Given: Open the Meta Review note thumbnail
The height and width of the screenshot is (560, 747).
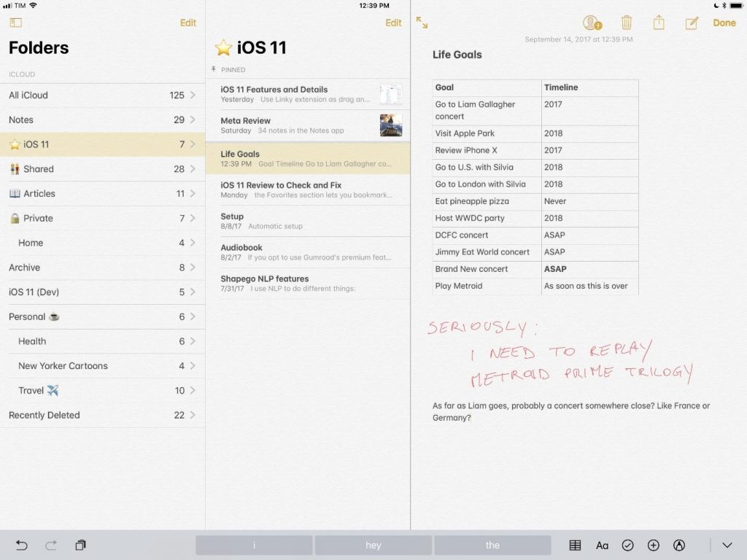Looking at the screenshot, I should tap(391, 125).
